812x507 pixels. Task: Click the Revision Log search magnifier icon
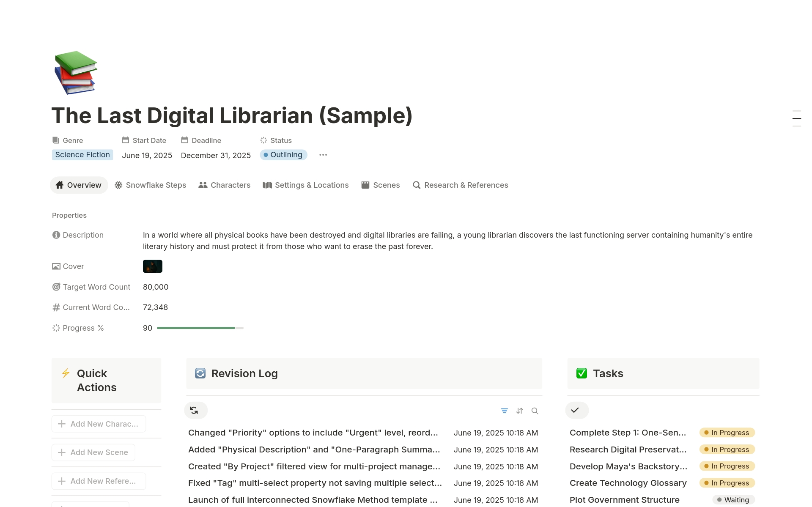[535, 411]
